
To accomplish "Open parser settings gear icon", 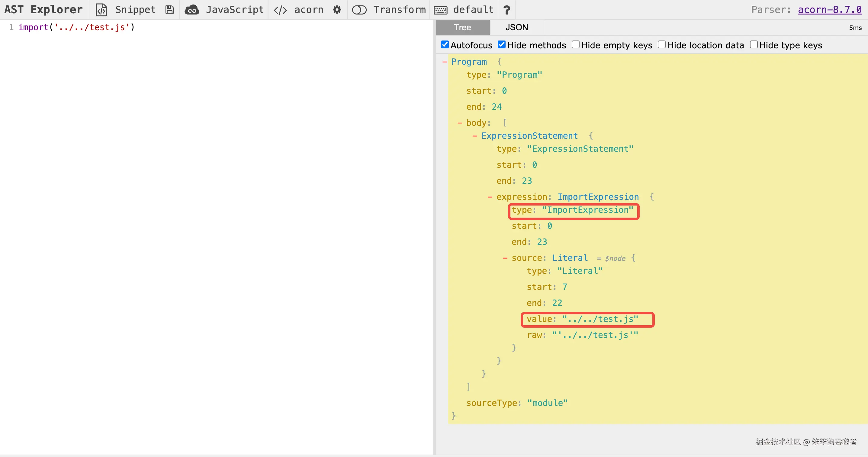I will point(337,10).
